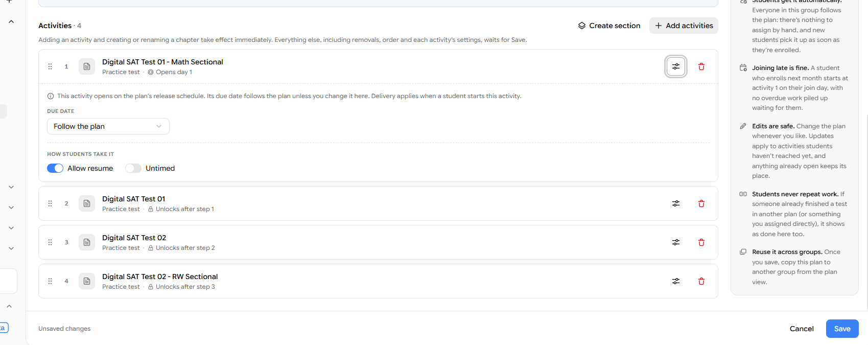Delete Digital SAT Test 01 - Math Sectional activity
This screenshot has width=868, height=345.
pyautogui.click(x=701, y=66)
